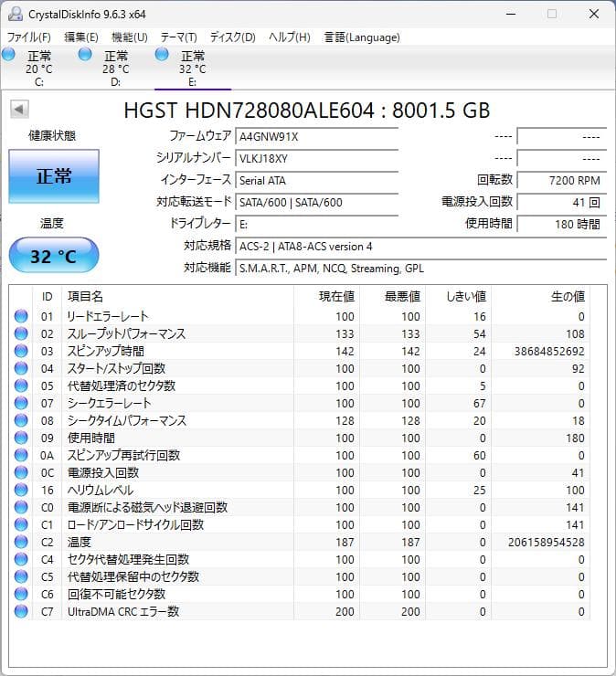The width and height of the screenshot is (616, 676).
Task: Click the threshold value 67 in the 07 row
Action: [479, 403]
